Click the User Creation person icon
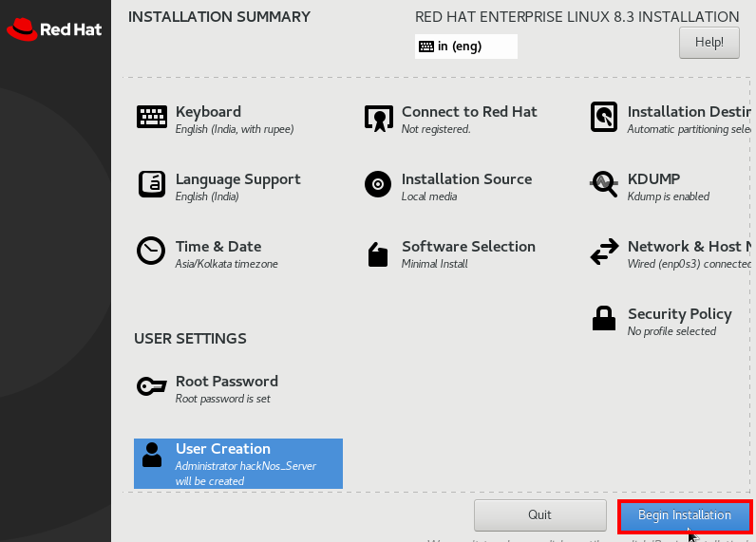The width and height of the screenshot is (756, 542). pyautogui.click(x=152, y=455)
